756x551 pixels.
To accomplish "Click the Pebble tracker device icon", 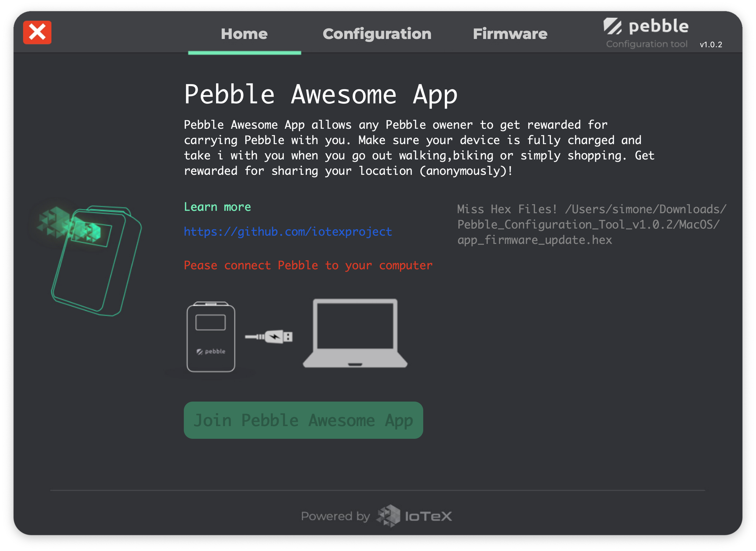I will [211, 337].
